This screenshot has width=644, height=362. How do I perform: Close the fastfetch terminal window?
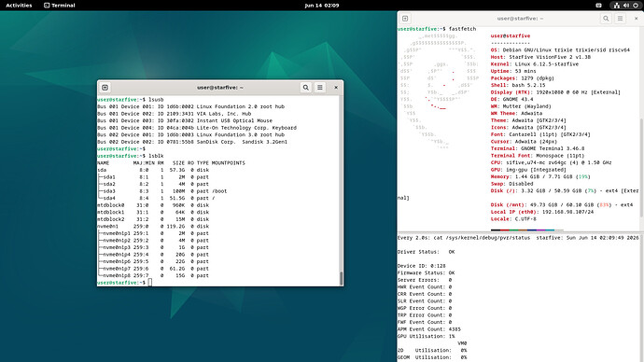click(x=637, y=19)
